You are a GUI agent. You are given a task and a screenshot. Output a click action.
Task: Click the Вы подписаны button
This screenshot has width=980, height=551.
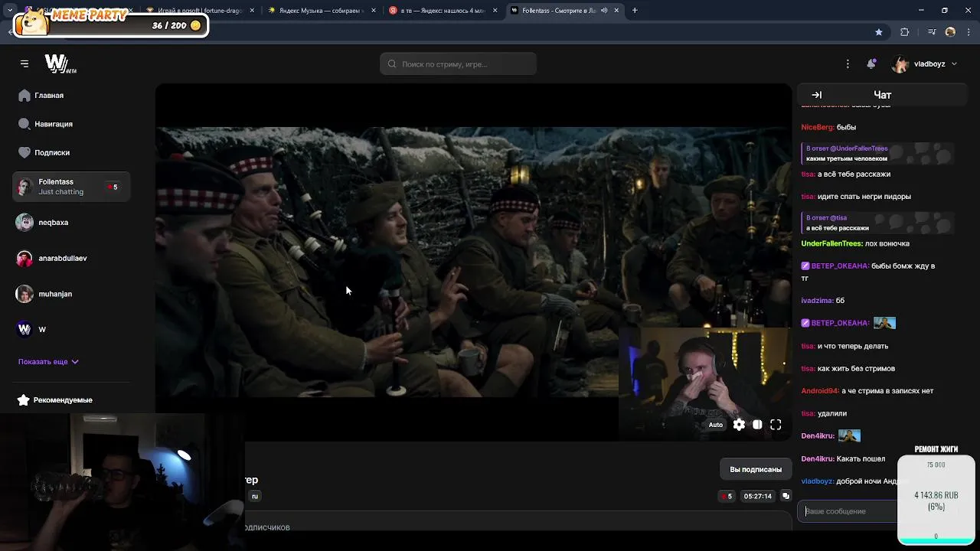click(756, 469)
